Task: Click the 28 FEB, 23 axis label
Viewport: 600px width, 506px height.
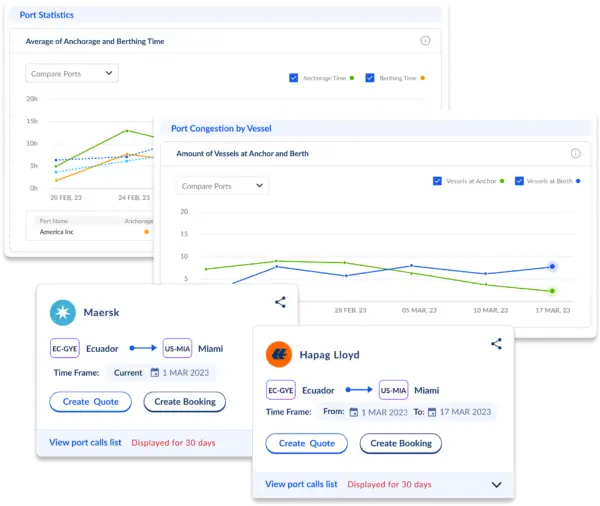Action: tap(351, 310)
